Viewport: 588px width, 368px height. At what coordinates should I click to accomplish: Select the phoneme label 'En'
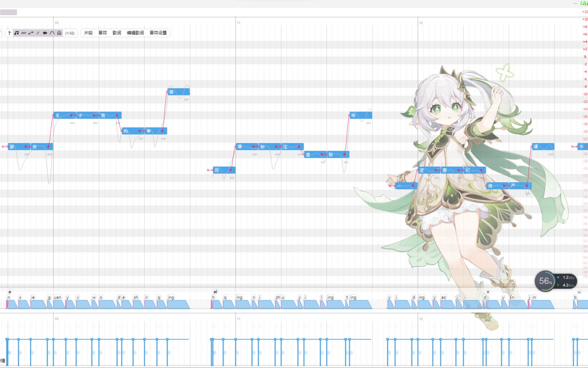click(512, 297)
